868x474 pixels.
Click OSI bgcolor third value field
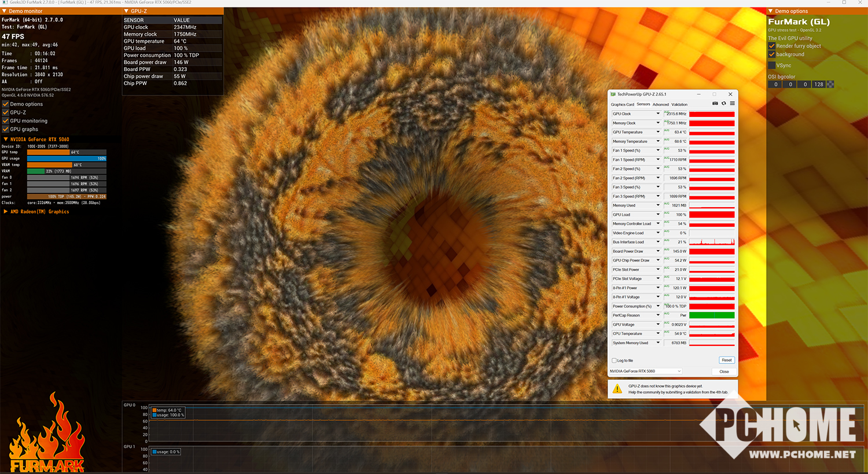click(x=805, y=84)
